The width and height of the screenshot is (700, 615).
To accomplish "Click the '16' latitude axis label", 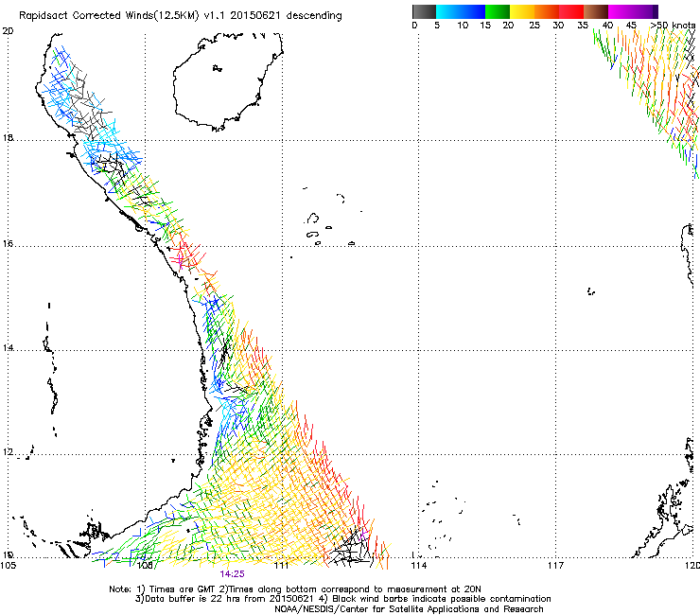I will coord(8,243).
